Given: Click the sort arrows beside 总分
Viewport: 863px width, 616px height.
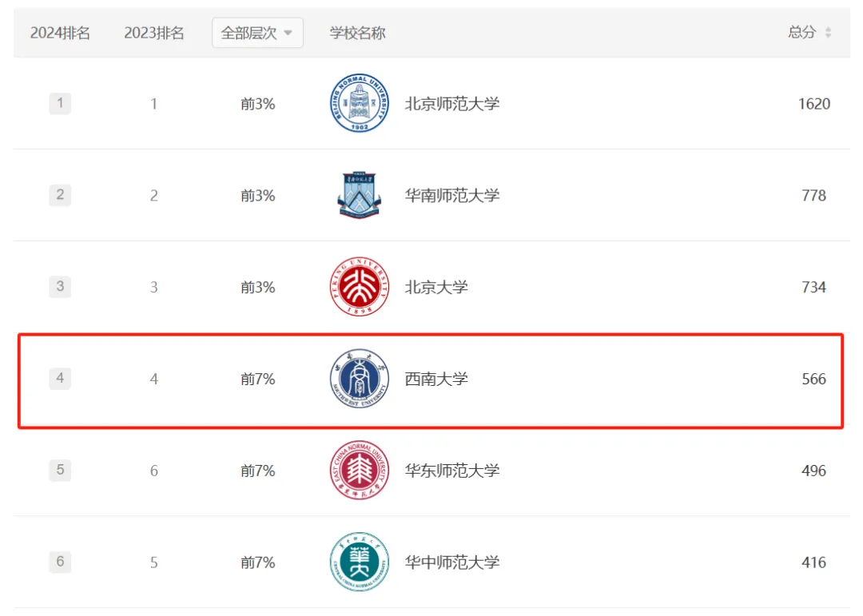Looking at the screenshot, I should tap(828, 33).
